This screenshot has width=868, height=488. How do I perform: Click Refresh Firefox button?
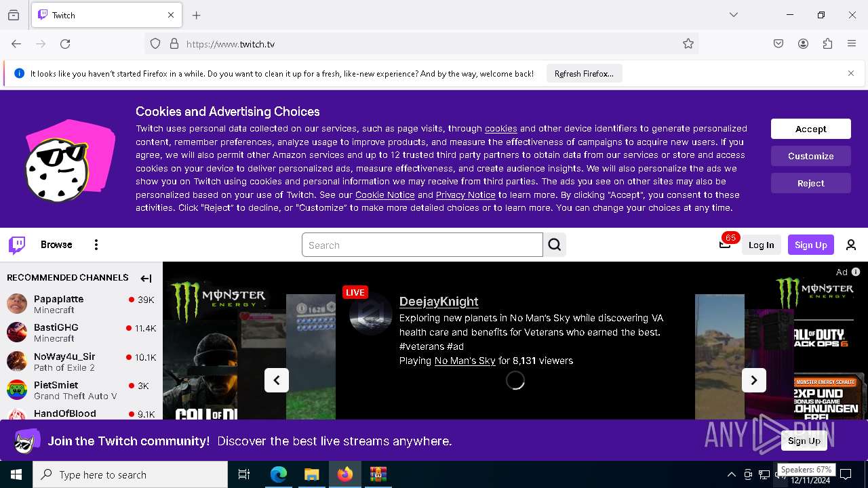point(584,73)
